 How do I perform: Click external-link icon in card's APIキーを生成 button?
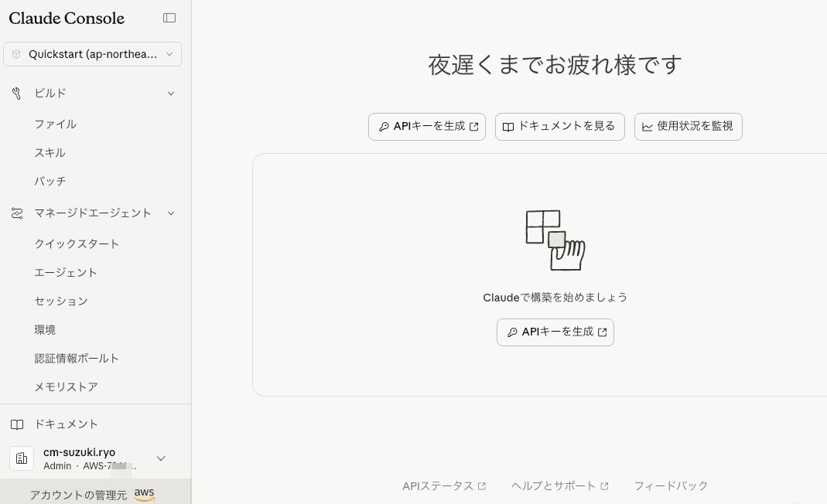(x=603, y=332)
